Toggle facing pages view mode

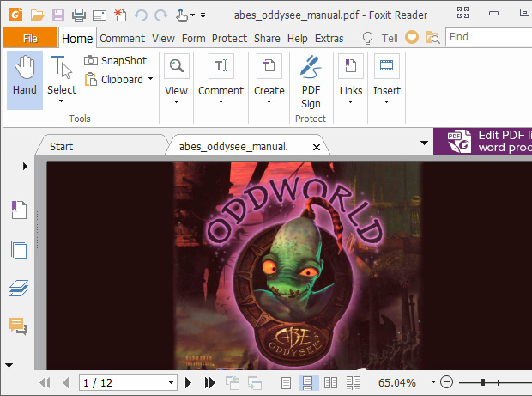pyautogui.click(x=330, y=382)
